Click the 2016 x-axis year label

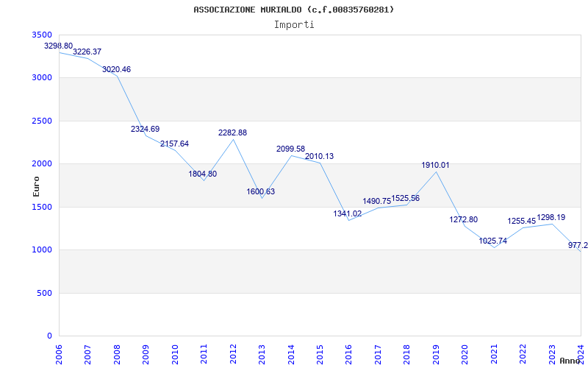[x=348, y=355]
